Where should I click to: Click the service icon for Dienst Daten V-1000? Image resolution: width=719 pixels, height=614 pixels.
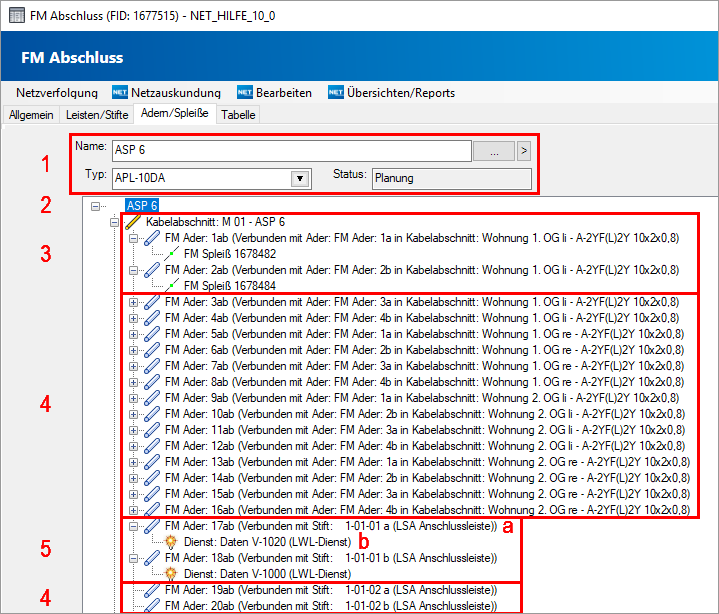(172, 574)
